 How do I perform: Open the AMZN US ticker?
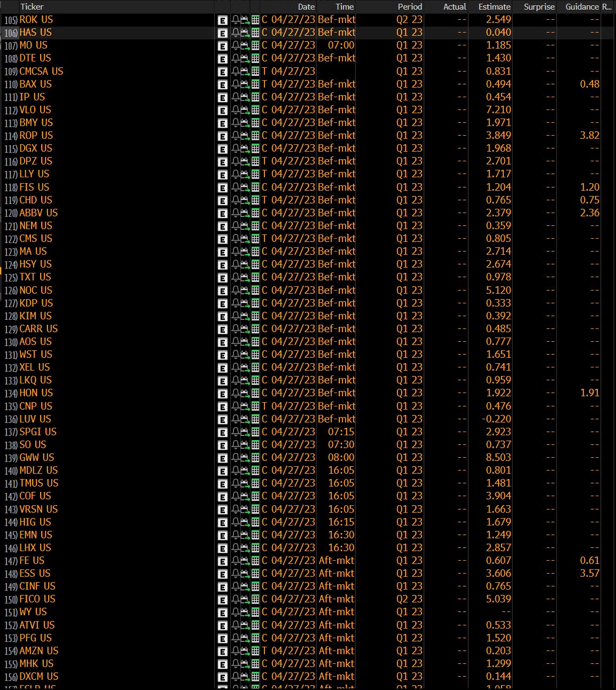[x=39, y=651]
